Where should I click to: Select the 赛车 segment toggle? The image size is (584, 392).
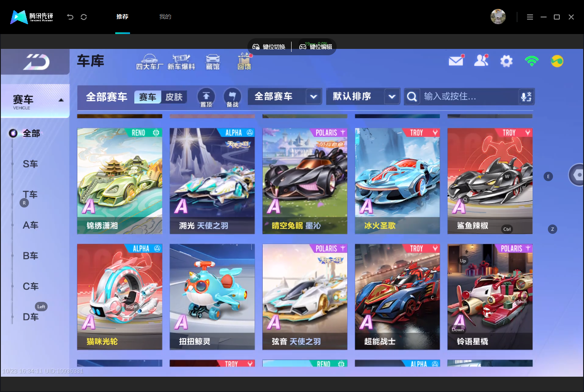click(147, 97)
